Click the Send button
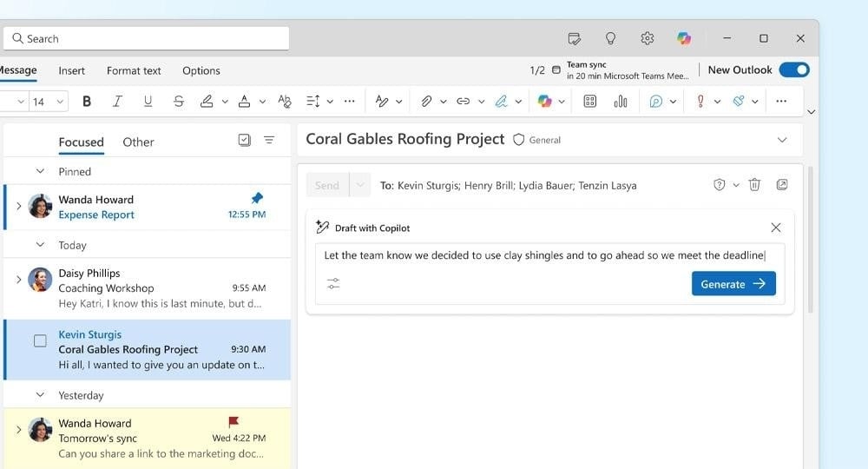Viewport: 868px width, 469px height. coord(327,185)
